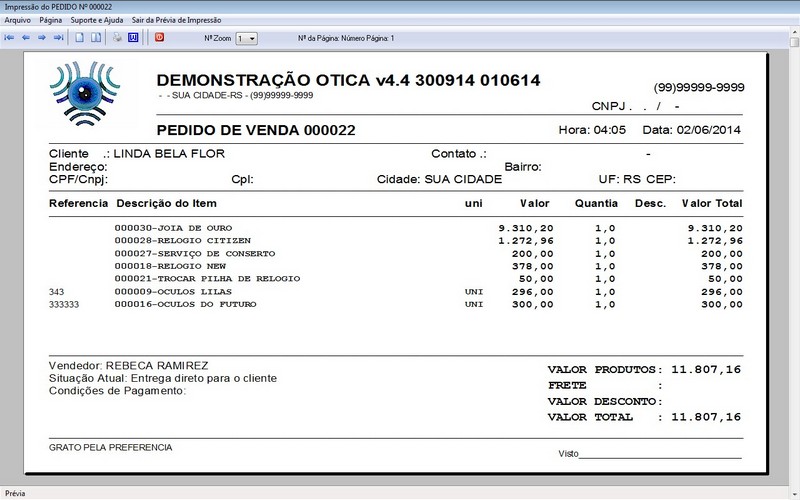Click the FRETE label in totals

[567, 385]
